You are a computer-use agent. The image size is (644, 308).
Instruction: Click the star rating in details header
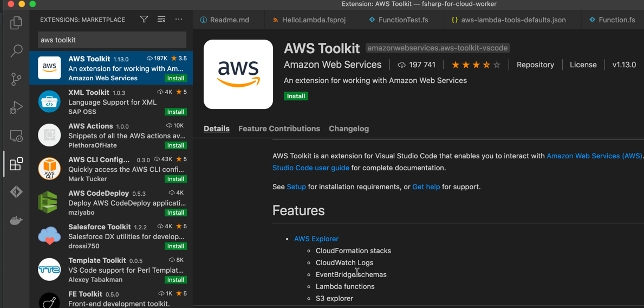pos(477,65)
